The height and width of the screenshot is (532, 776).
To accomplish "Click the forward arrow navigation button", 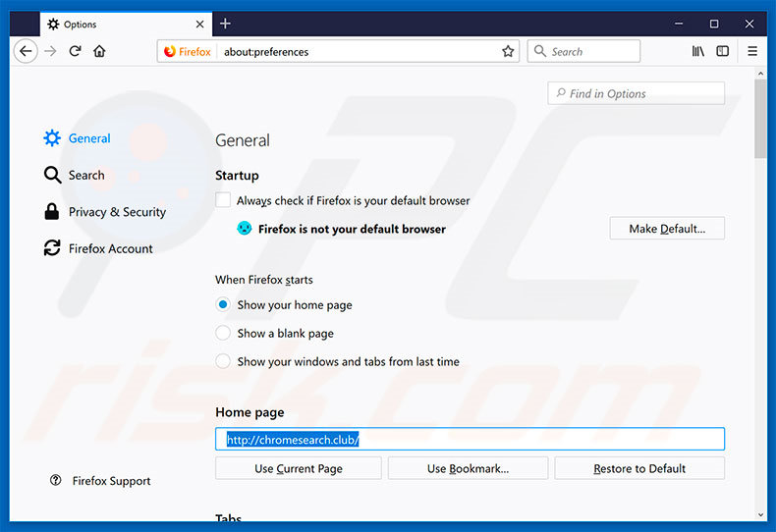I will pyautogui.click(x=50, y=51).
